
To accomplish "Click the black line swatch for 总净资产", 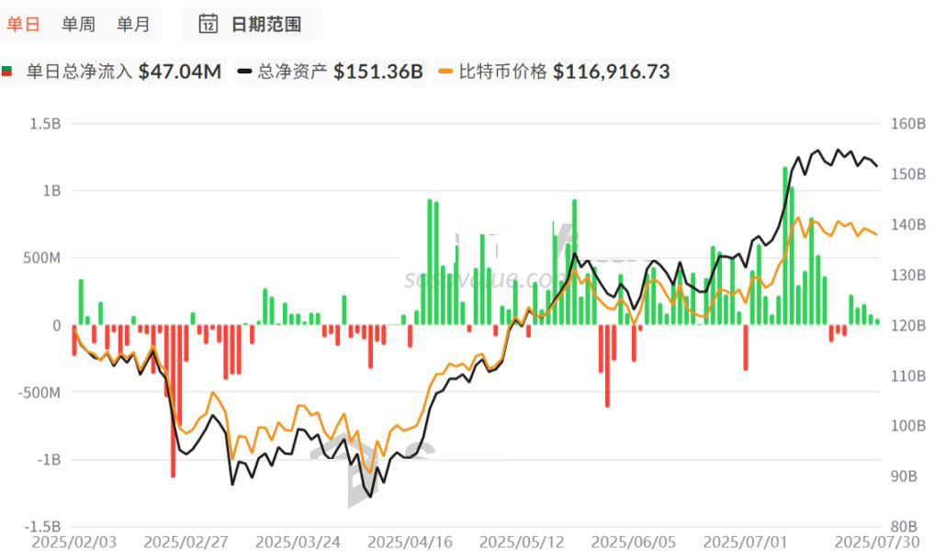I will (x=244, y=72).
